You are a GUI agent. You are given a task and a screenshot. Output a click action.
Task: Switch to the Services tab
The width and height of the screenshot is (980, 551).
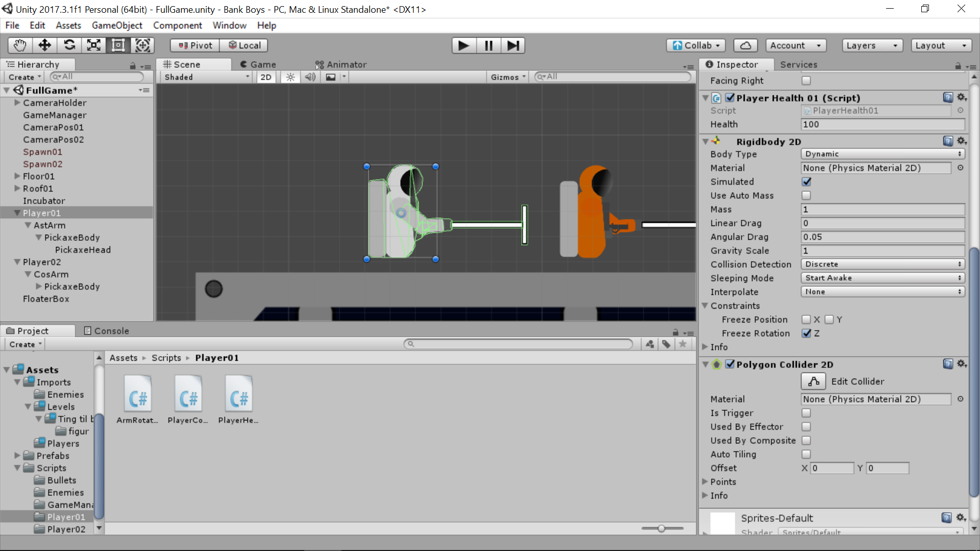pyautogui.click(x=798, y=64)
